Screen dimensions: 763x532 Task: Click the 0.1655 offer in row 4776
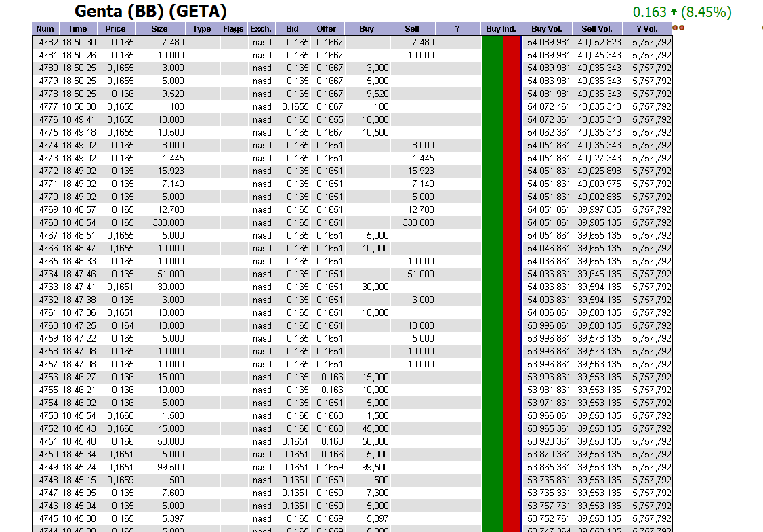(x=330, y=120)
